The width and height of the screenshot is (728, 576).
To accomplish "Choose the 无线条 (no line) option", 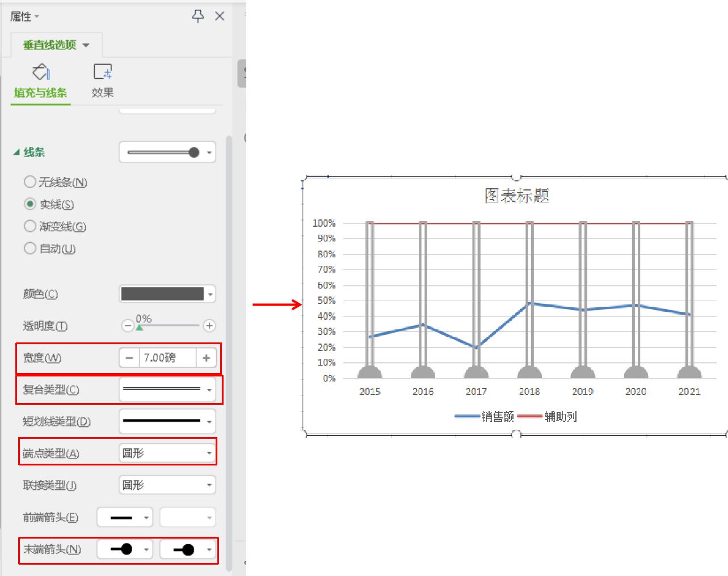I will coord(30,182).
